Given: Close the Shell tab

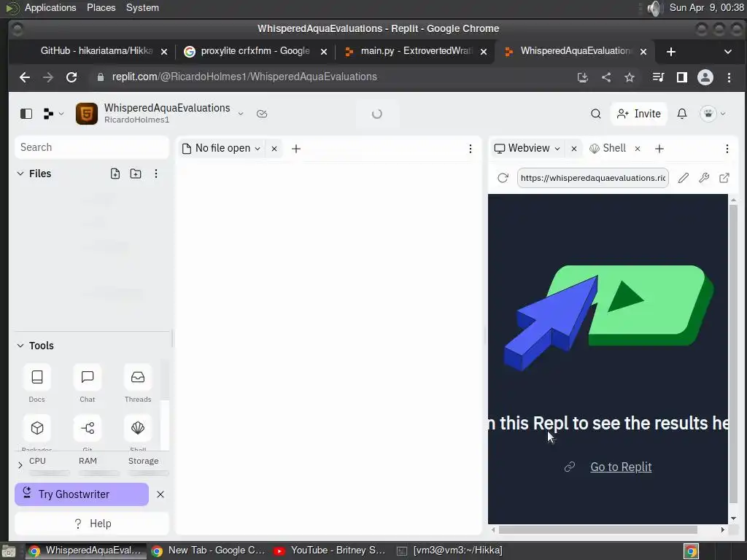Looking at the screenshot, I should pos(638,149).
